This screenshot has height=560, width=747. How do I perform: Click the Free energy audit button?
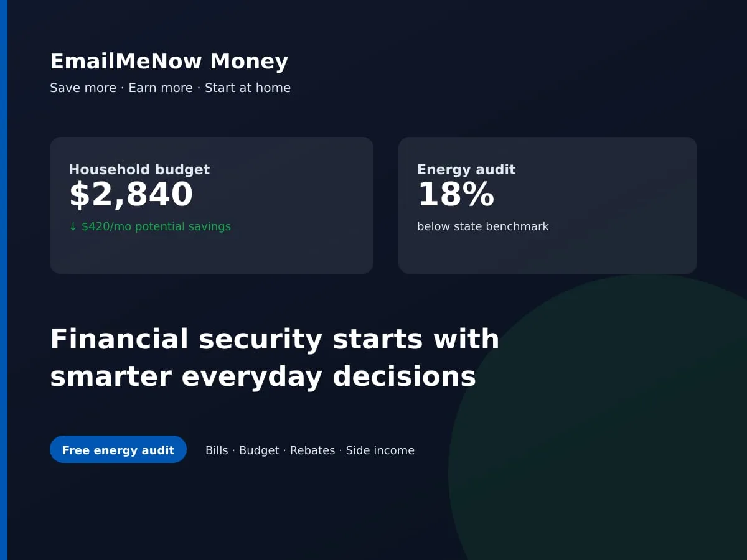[118, 449]
